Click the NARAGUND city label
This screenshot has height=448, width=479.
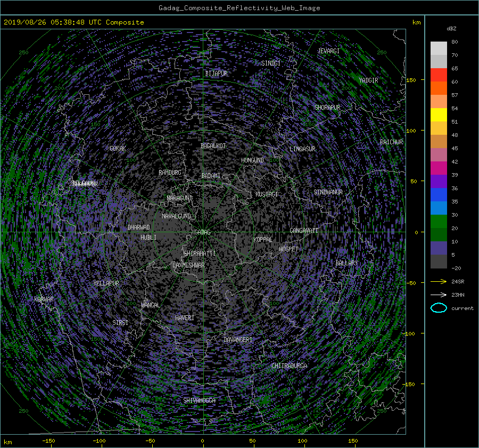180,198
